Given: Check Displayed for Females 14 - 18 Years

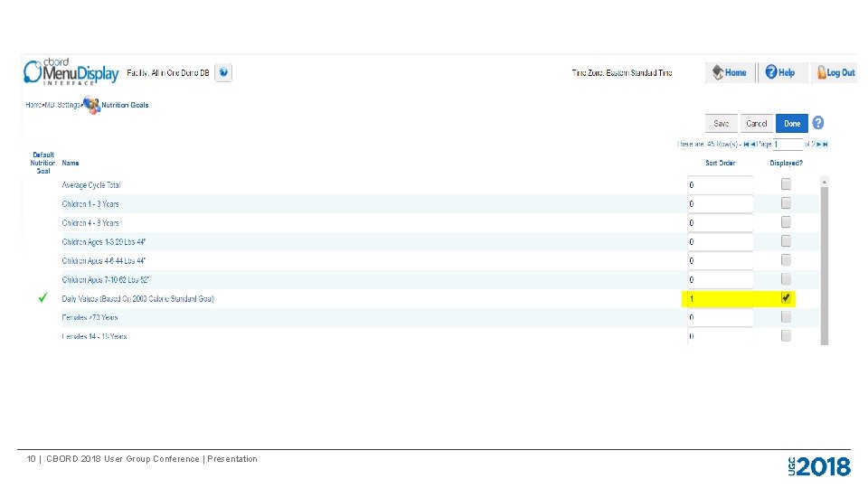Looking at the screenshot, I should pos(786,336).
